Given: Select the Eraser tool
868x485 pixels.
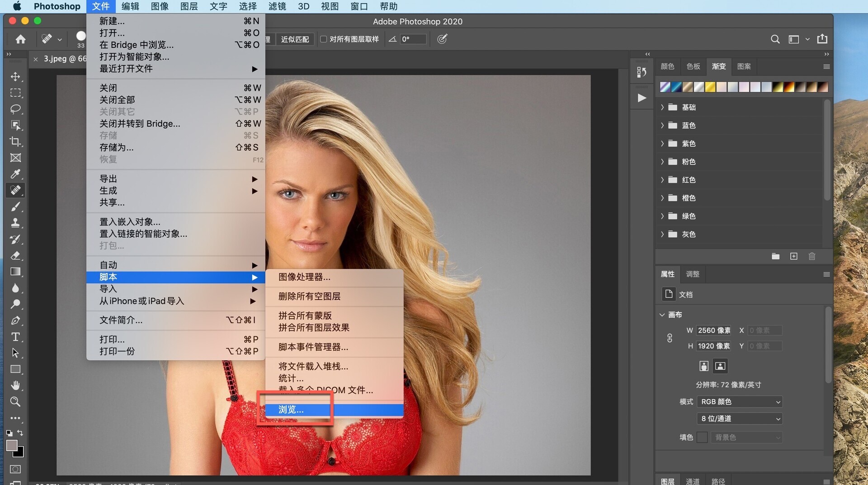Looking at the screenshot, I should 15,255.
